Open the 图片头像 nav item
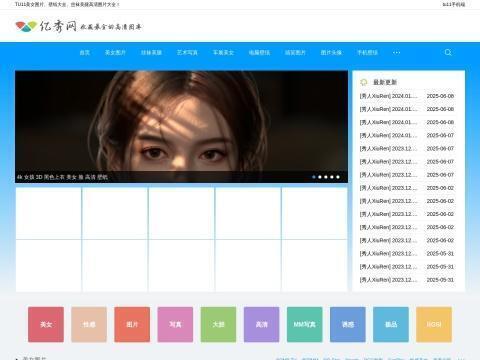Screen dimensions: 480x360 tap(331, 52)
